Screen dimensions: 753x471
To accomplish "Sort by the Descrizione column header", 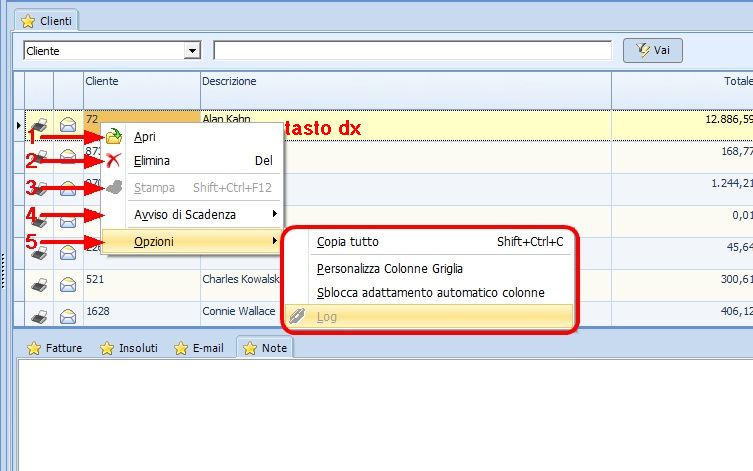I will point(406,90).
